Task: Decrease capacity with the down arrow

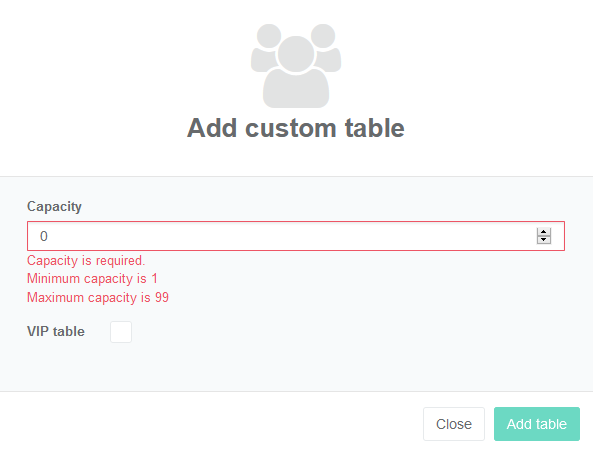Action: click(x=543, y=240)
